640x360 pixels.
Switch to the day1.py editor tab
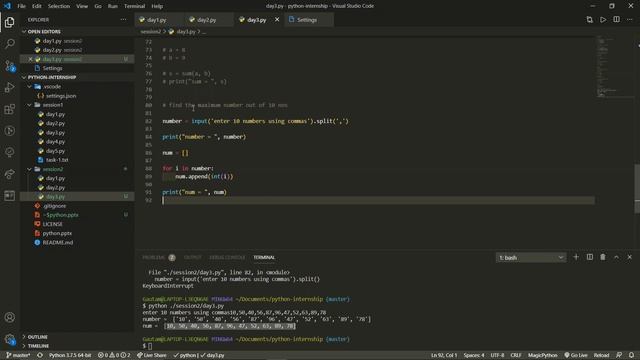pyautogui.click(x=156, y=20)
